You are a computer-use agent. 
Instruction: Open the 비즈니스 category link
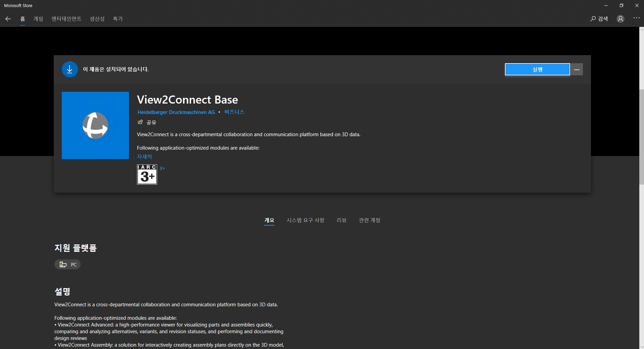click(234, 112)
